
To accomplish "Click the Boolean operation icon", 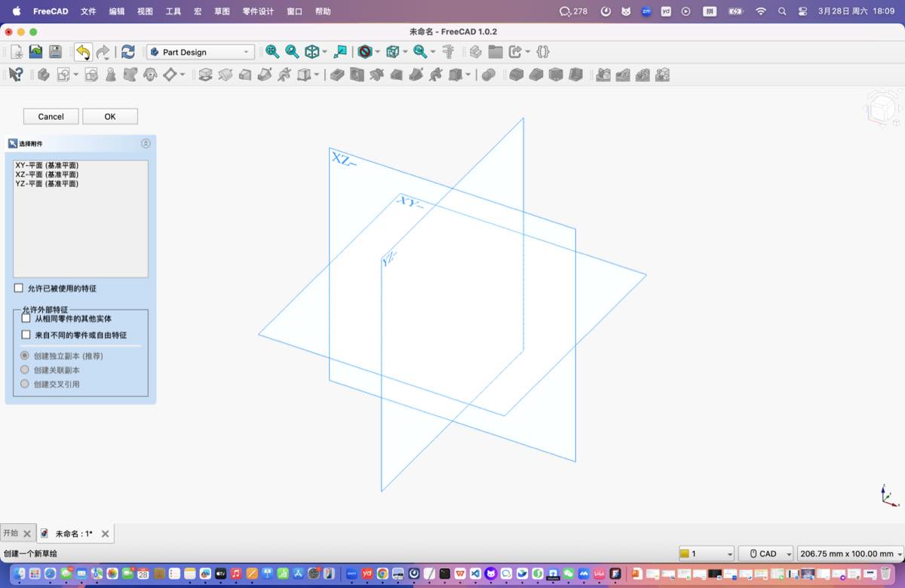I will (488, 75).
